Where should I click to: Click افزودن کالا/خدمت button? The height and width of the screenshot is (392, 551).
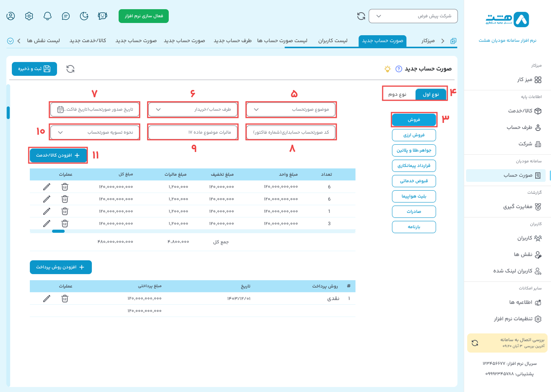coord(58,155)
